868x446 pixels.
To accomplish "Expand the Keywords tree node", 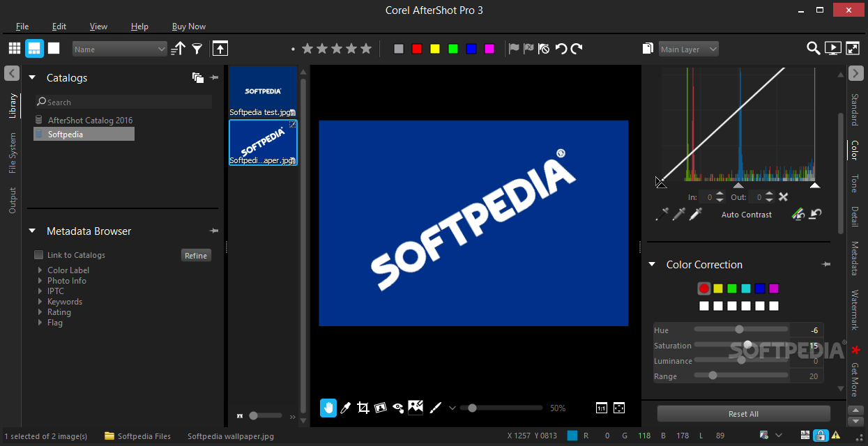I will point(40,302).
